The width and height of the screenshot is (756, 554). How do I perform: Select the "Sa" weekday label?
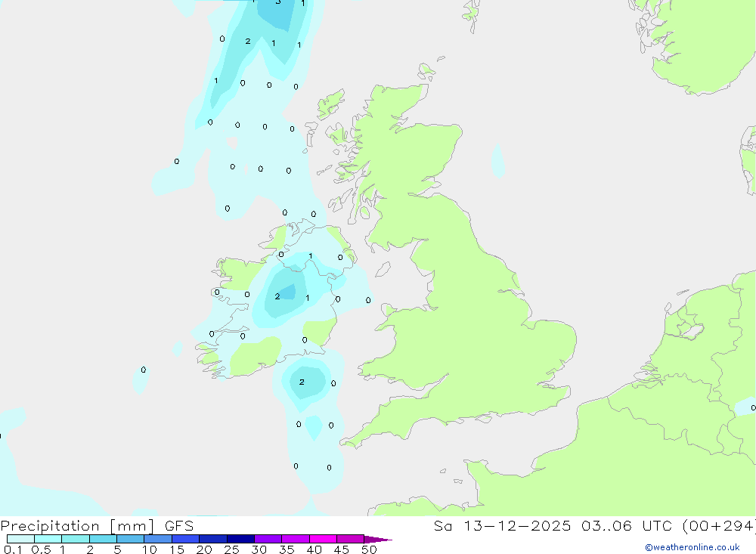[x=443, y=526]
